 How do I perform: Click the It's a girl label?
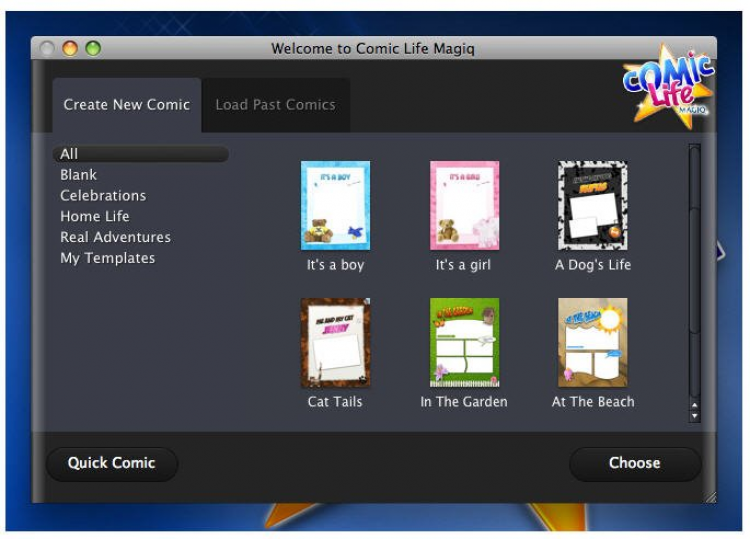(x=463, y=265)
